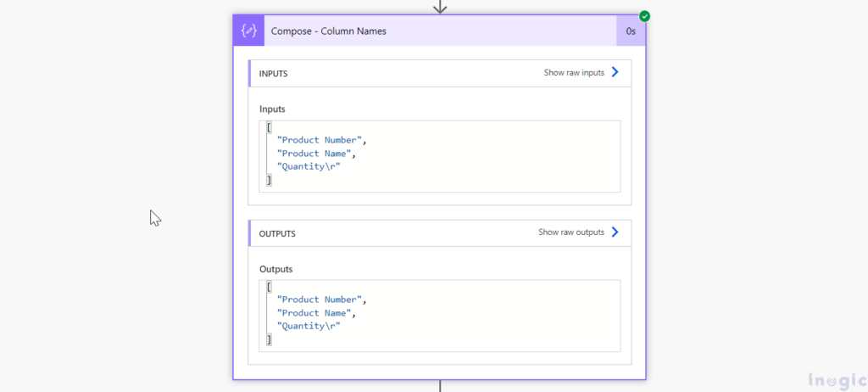This screenshot has width=868, height=392.
Task: Click the chevron beside Show raw outputs
Action: [x=615, y=232]
